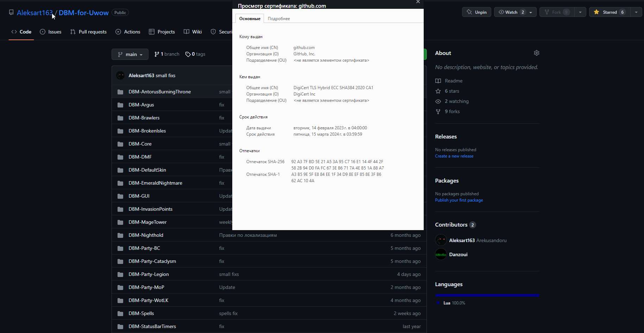The height and width of the screenshot is (333, 644).
Task: Click the About settings gear icon
Action: 536,53
